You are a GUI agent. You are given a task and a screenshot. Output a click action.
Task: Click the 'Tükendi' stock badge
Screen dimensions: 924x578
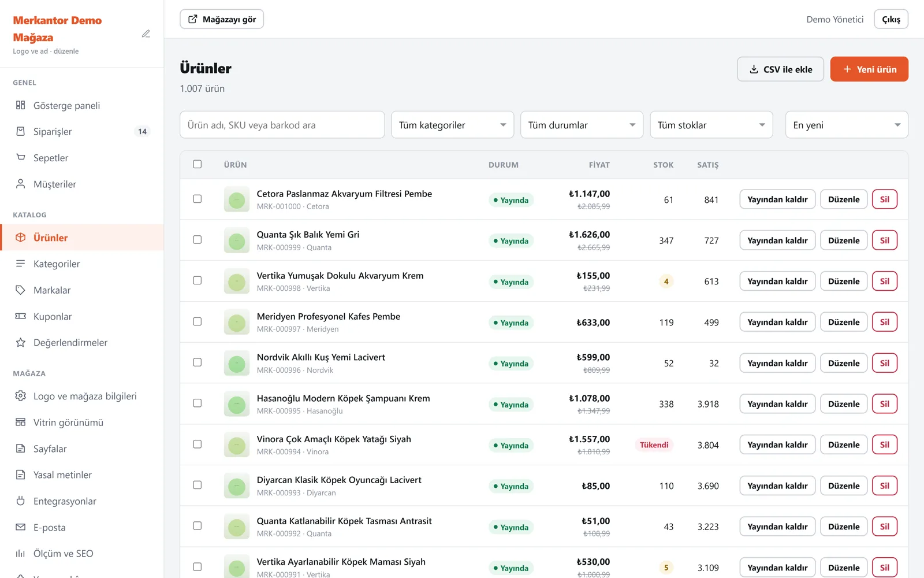(654, 444)
